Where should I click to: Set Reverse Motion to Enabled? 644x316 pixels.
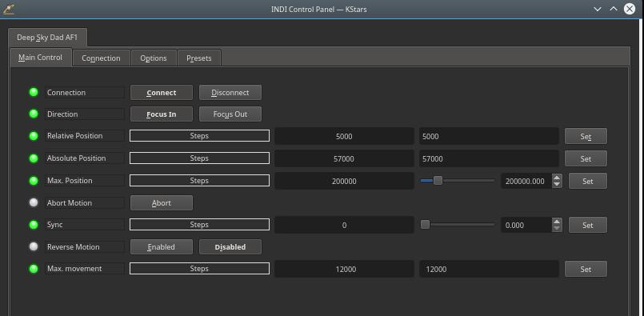coord(162,247)
